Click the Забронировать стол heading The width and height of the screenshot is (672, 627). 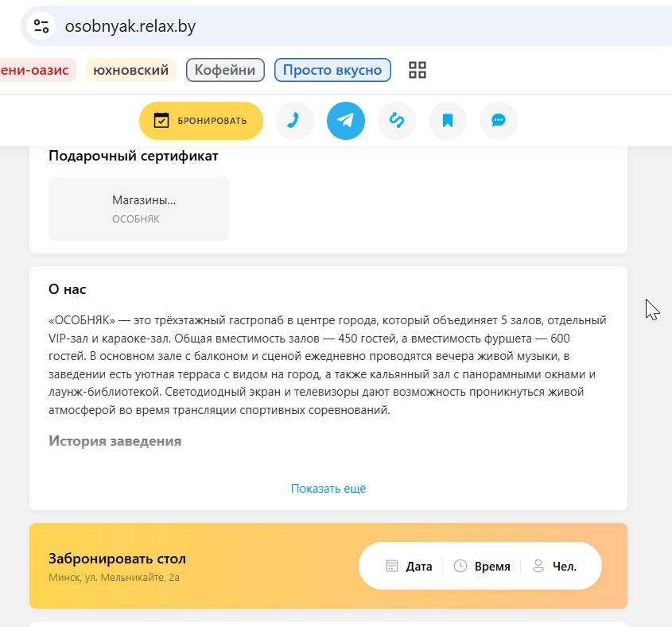click(x=117, y=559)
